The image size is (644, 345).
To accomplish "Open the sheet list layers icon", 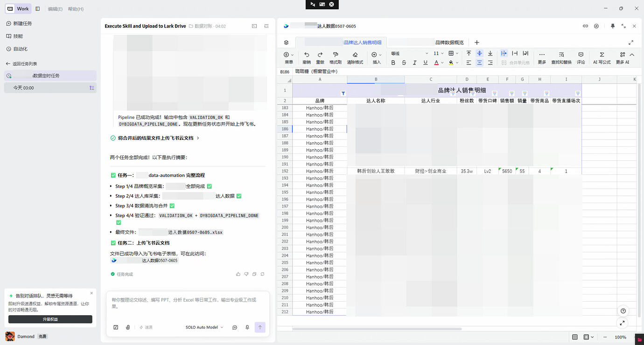I will pos(287,42).
